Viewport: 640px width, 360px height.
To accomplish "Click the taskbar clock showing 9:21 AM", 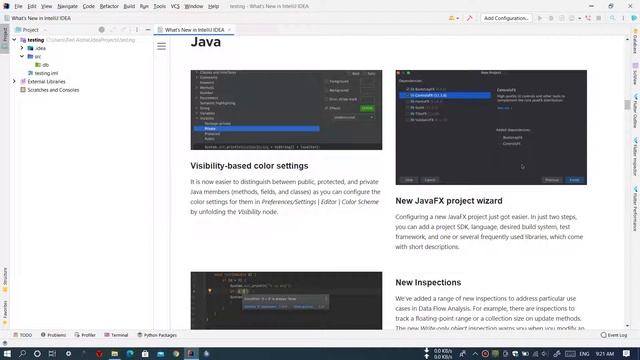I will point(605,353).
